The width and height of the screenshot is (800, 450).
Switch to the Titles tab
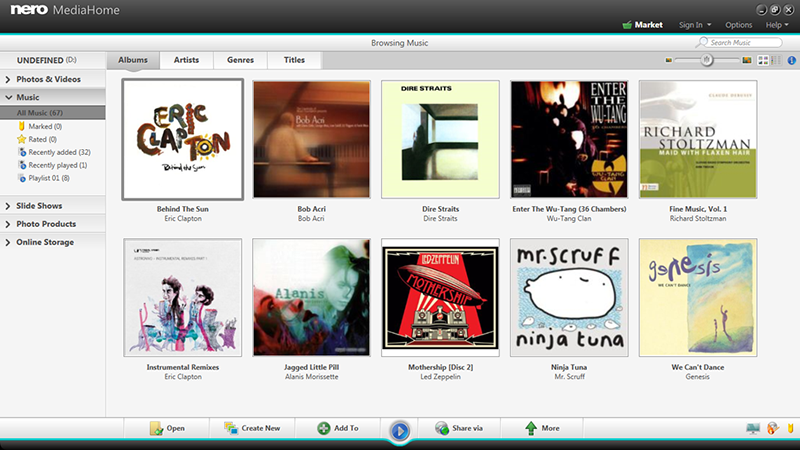point(294,60)
